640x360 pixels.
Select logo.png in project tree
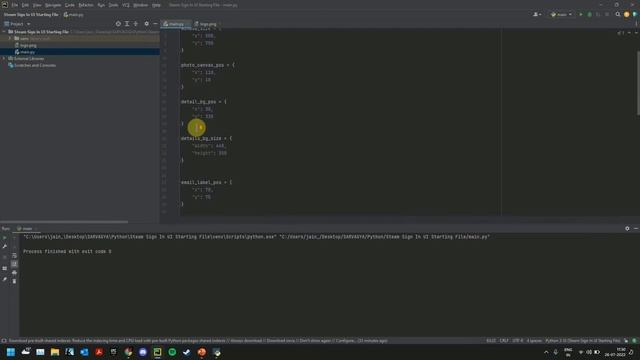click(28, 45)
